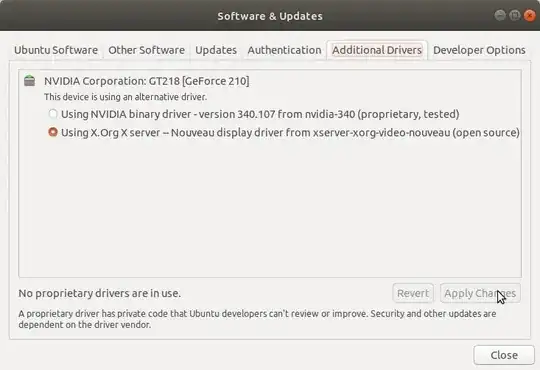Click the Software & Updates title bar text
This screenshot has width=540, height=370.
coord(270,16)
